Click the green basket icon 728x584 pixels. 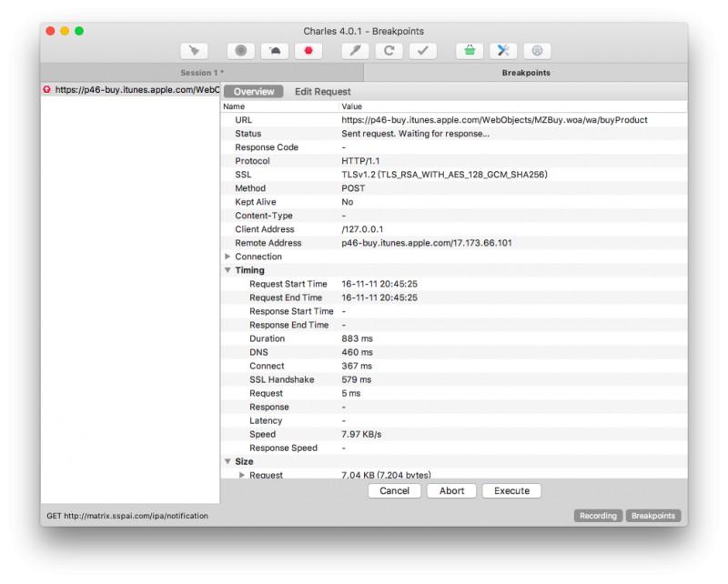(470, 51)
